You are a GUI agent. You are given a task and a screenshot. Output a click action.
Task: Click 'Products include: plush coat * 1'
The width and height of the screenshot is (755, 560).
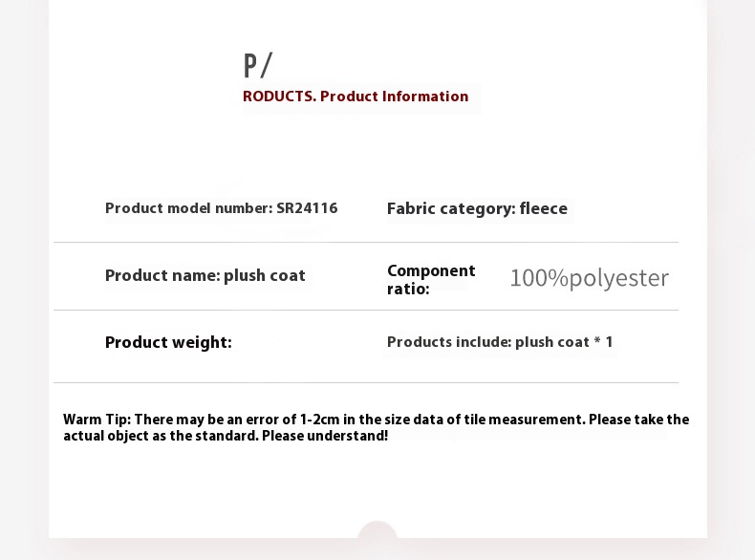pyautogui.click(x=500, y=342)
